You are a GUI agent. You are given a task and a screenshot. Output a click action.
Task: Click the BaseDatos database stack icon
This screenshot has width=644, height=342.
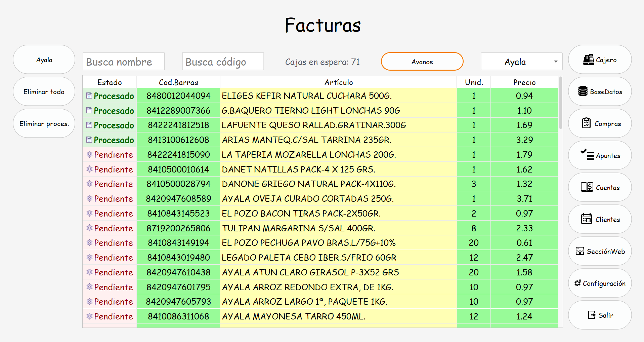tap(583, 91)
